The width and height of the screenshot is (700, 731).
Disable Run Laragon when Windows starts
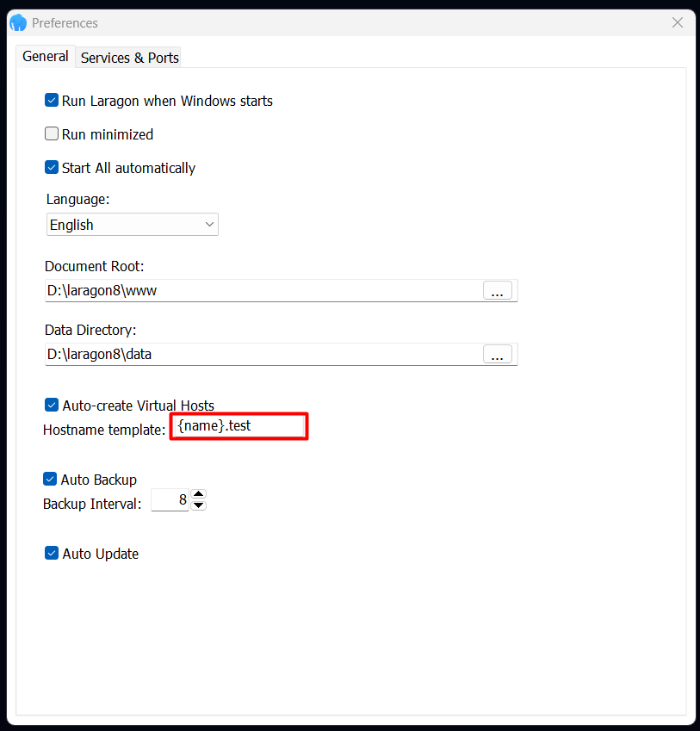51,100
